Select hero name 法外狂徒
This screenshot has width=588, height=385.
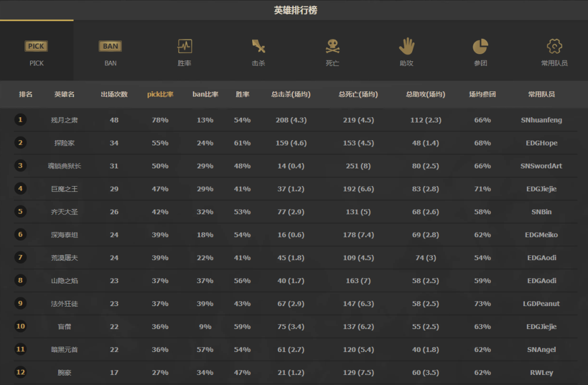64,304
